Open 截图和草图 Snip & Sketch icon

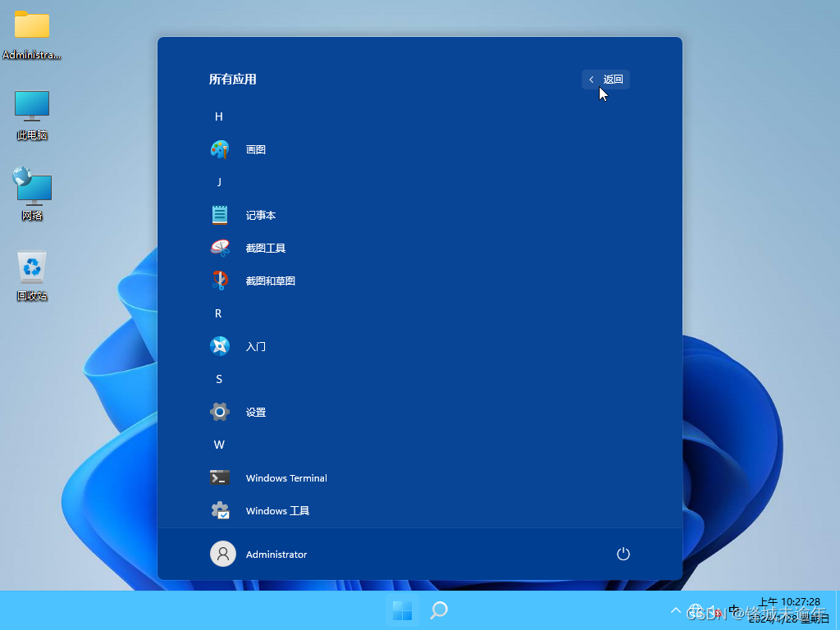coord(220,281)
